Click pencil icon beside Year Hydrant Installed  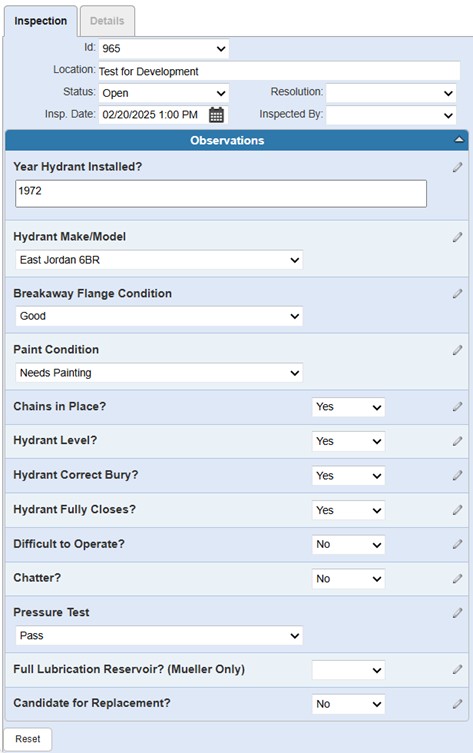click(458, 167)
